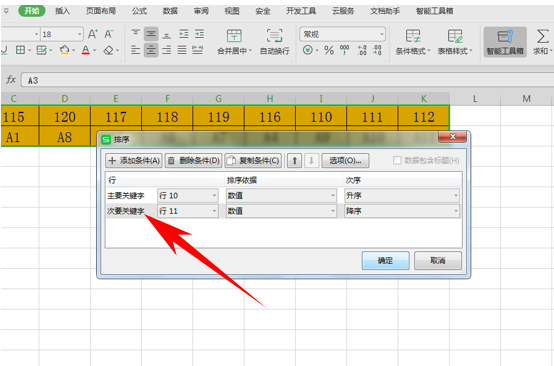Increase font size with the A+ icon
This screenshot has height=366, width=554.
[93, 34]
